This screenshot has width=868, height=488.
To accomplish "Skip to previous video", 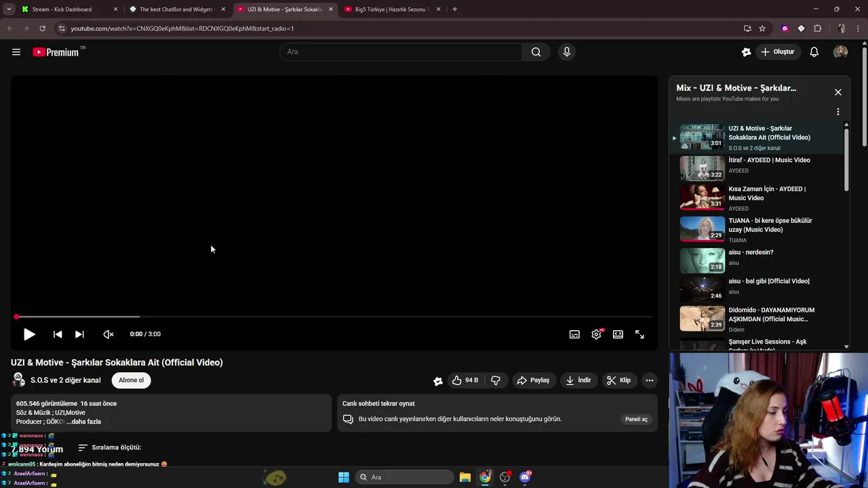I will [58, 334].
